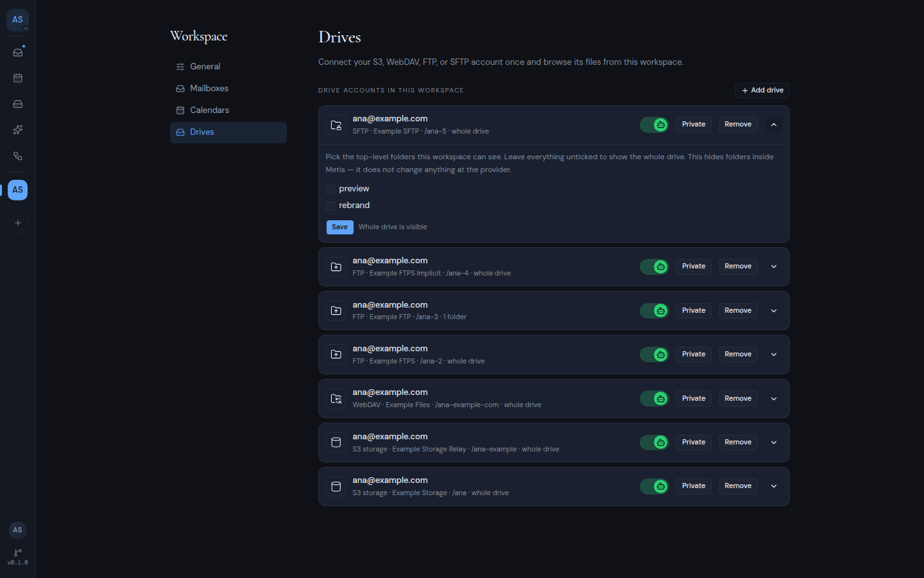Expand the /ana-3 FTP drive row
The width and height of the screenshot is (924, 578).
774,311
